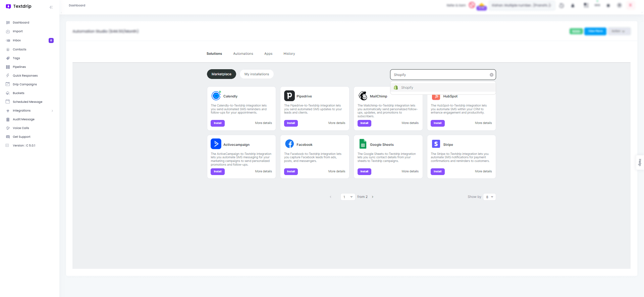Open Contacts from sidebar
The image size is (644, 297).
(x=19, y=49)
